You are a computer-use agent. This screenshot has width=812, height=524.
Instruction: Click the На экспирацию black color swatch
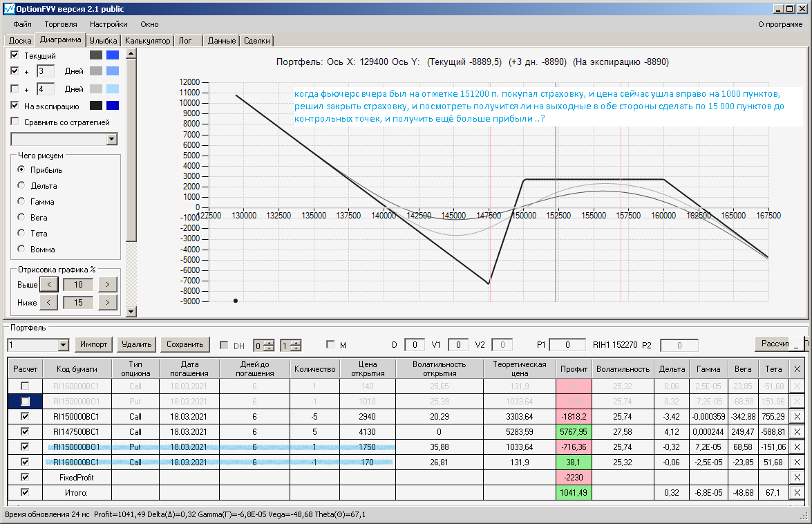[96, 106]
